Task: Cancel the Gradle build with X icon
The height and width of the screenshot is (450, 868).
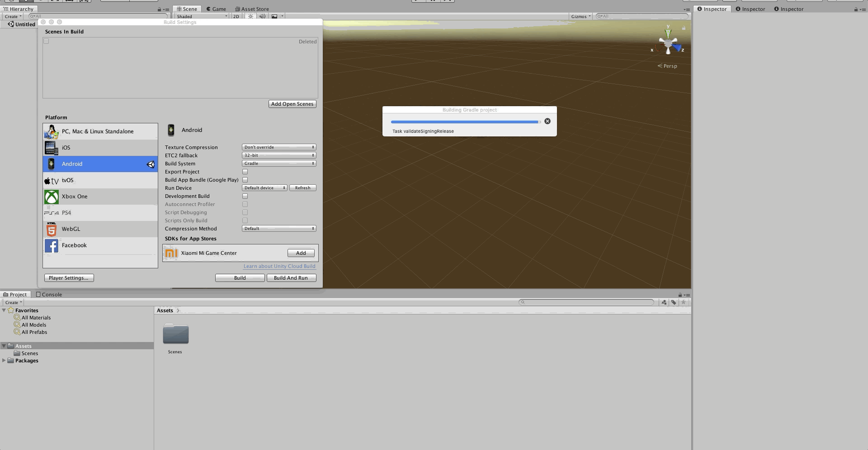Action: [547, 121]
